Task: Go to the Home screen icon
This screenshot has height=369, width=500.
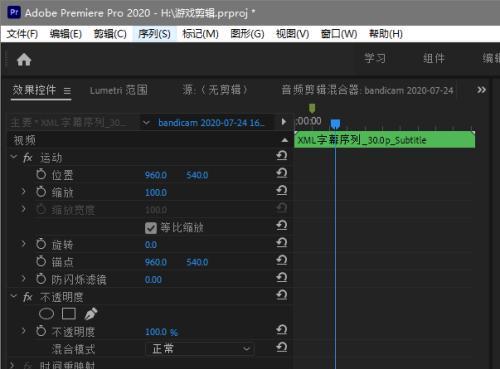Action: [x=24, y=60]
